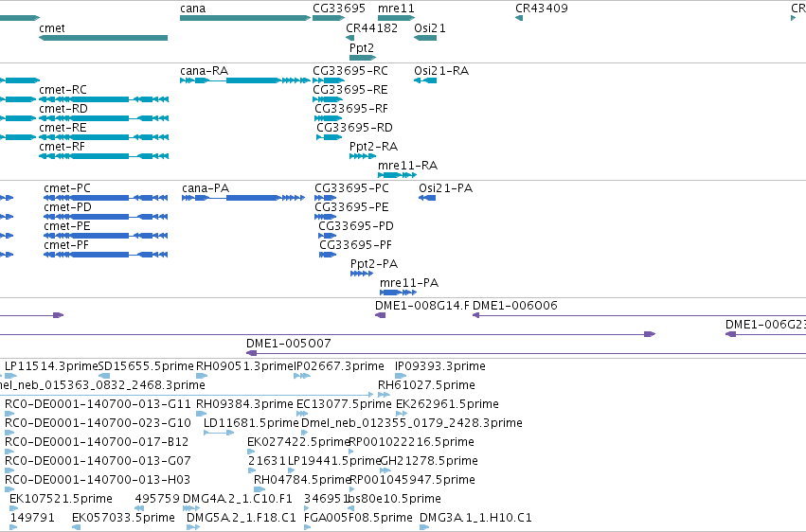Click transcript cmet-RC
The image size is (806, 532).
point(104,99)
